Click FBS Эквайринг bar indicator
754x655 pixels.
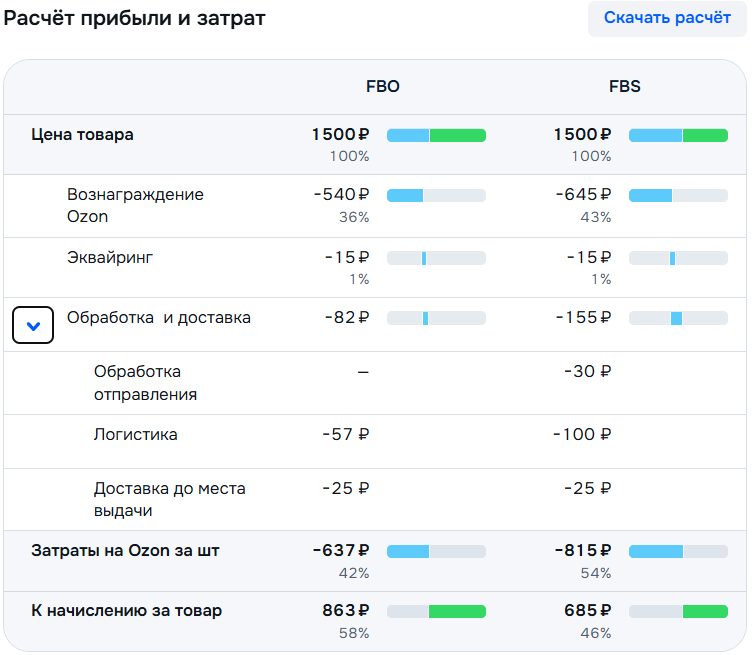pos(672,258)
